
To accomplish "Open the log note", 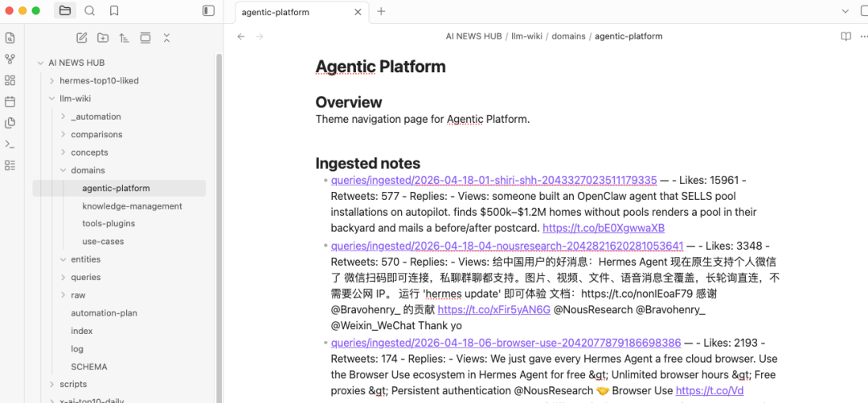I will pos(77,349).
